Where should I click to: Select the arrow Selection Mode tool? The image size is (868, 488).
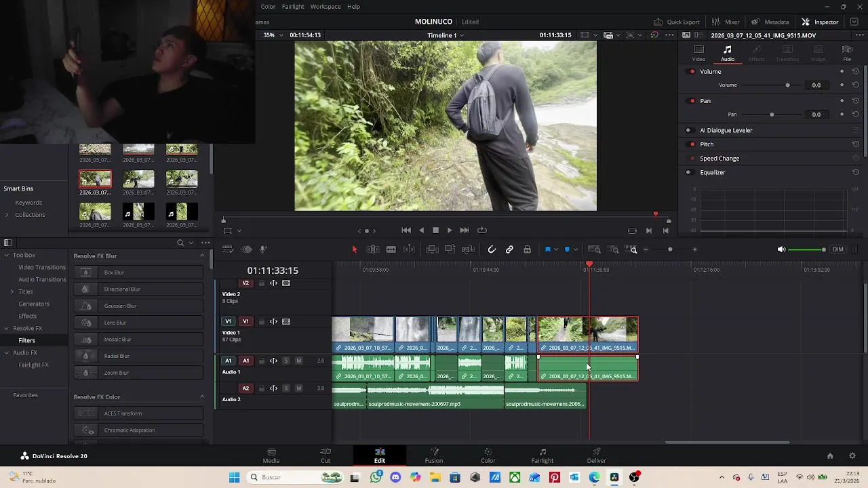(x=354, y=249)
